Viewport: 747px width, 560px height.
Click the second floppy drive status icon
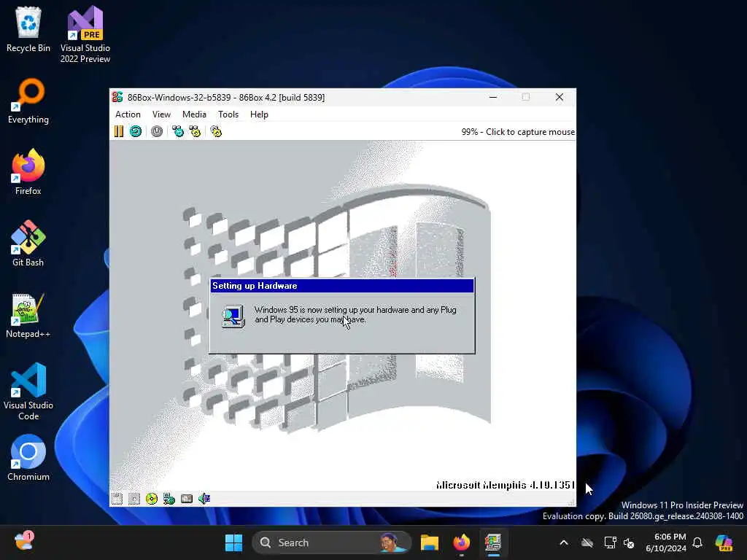click(134, 499)
